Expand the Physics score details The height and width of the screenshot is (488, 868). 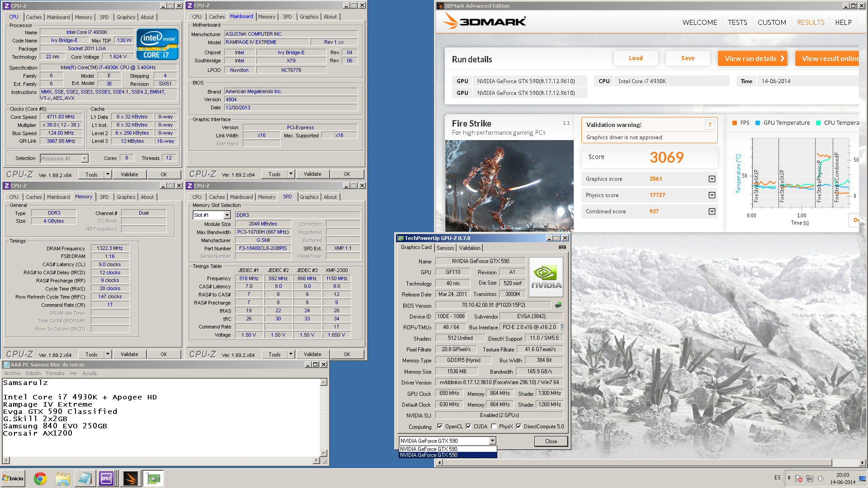coord(712,195)
